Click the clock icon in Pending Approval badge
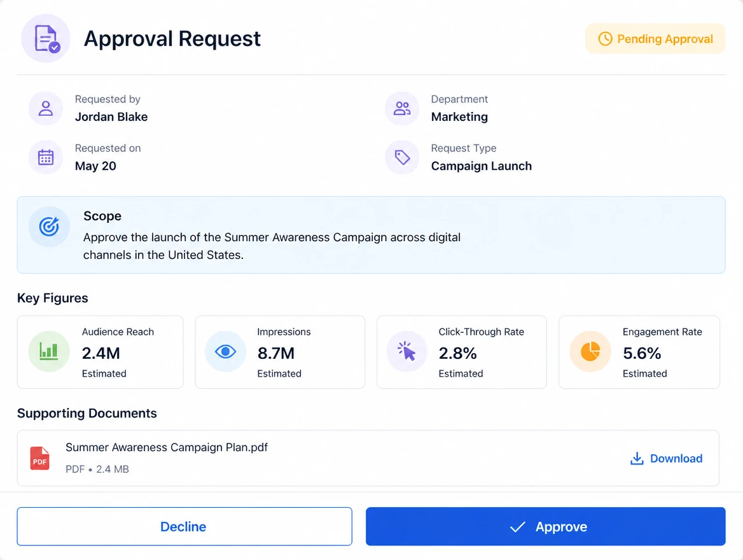The height and width of the screenshot is (560, 743). click(605, 39)
